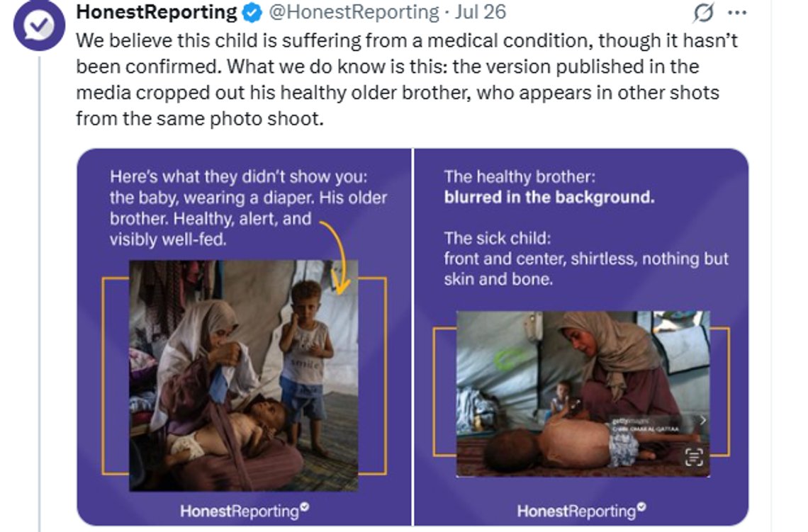Open the HonestReporting profile avatar

point(39,24)
